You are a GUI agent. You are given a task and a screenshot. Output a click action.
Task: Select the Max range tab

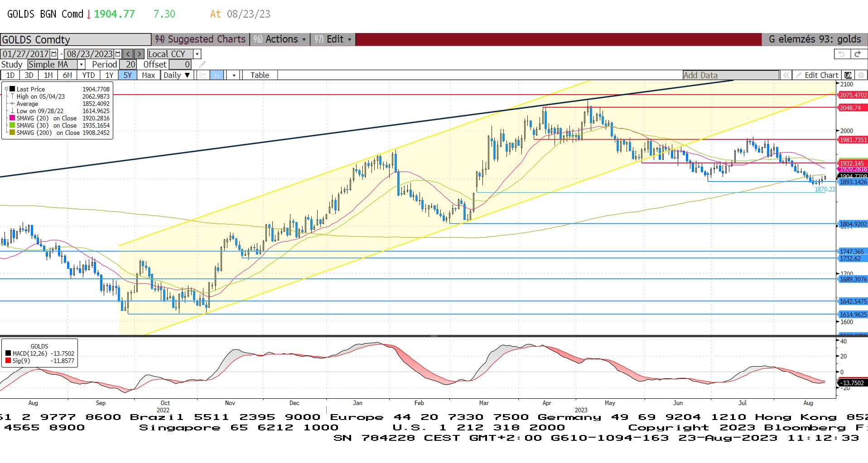click(x=149, y=75)
